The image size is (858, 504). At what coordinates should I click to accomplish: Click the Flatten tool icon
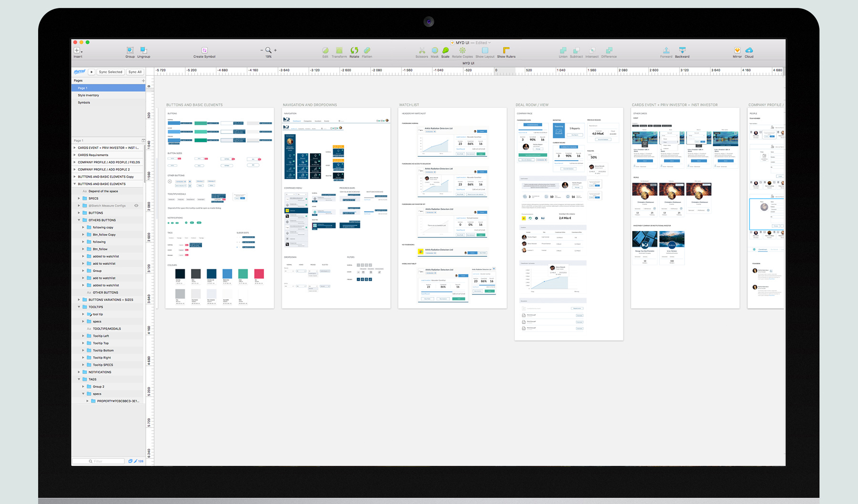(367, 50)
